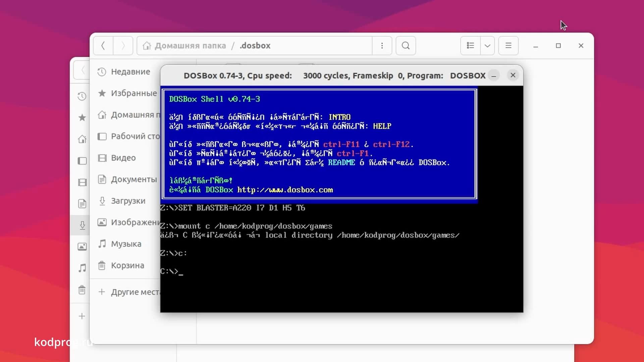The width and height of the screenshot is (644, 362).
Task: Click the C:\> prompt line in DOSBox
Action: coord(171,271)
